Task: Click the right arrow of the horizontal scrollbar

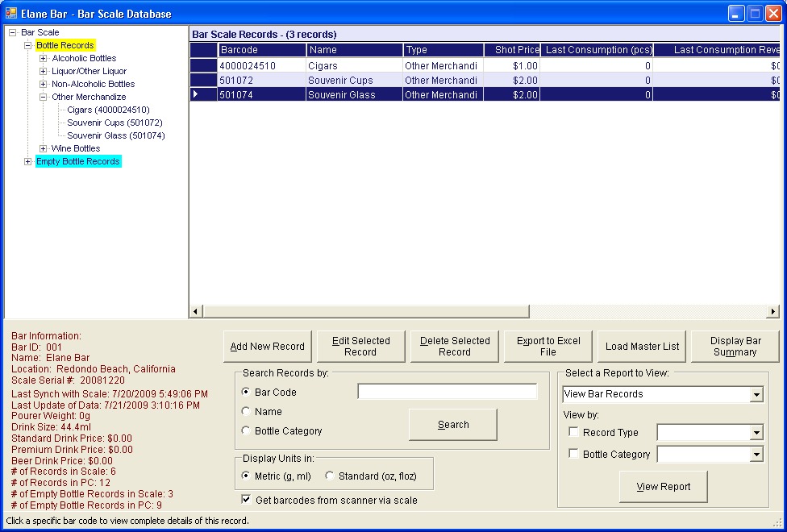Action: pyautogui.click(x=773, y=311)
